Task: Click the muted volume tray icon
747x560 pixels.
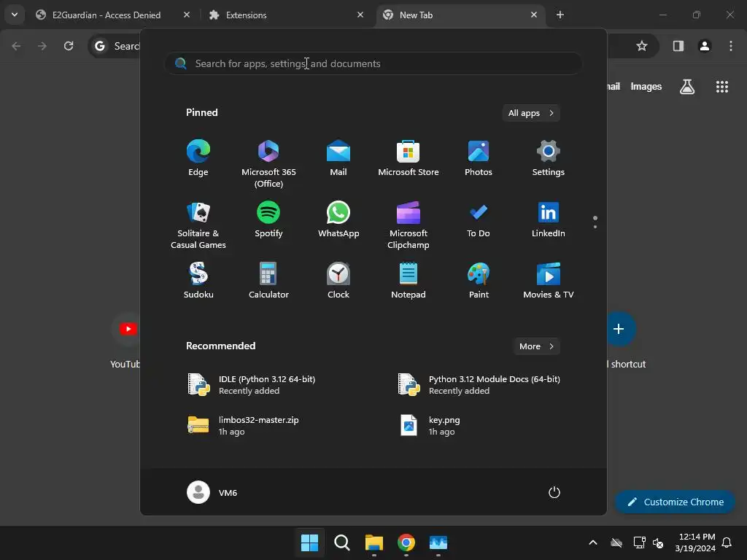Action: coord(658,542)
